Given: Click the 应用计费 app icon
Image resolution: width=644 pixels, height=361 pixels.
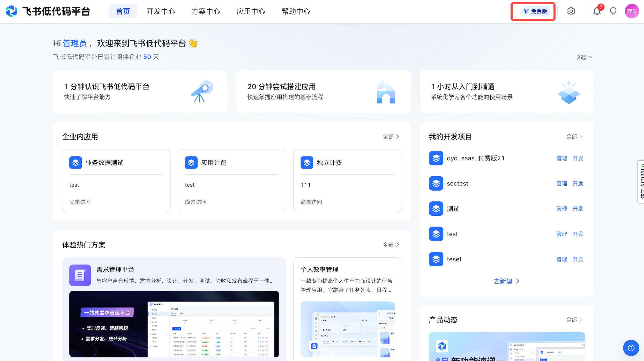Looking at the screenshot, I should coord(191,163).
